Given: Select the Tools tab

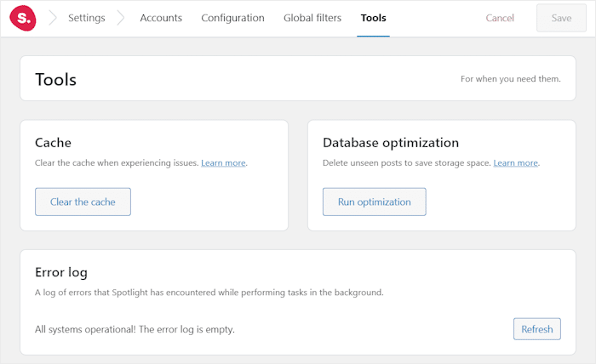Looking at the screenshot, I should point(373,18).
